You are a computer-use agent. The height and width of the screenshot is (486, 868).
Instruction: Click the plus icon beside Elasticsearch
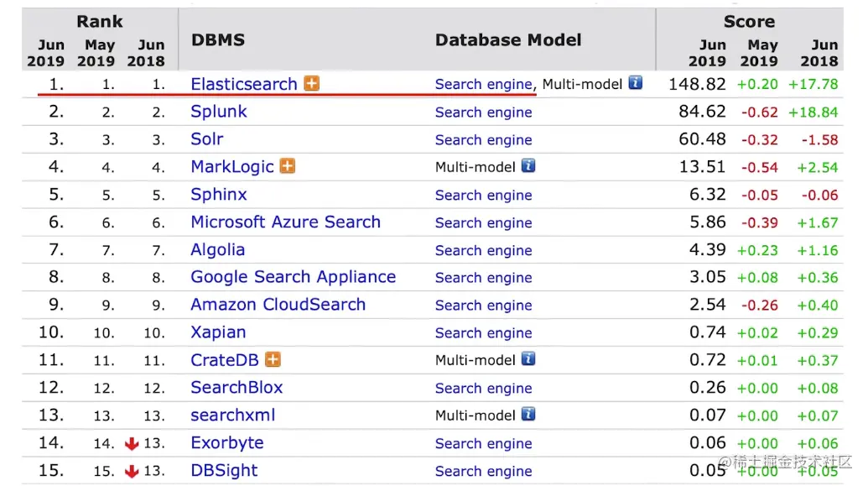(x=312, y=83)
